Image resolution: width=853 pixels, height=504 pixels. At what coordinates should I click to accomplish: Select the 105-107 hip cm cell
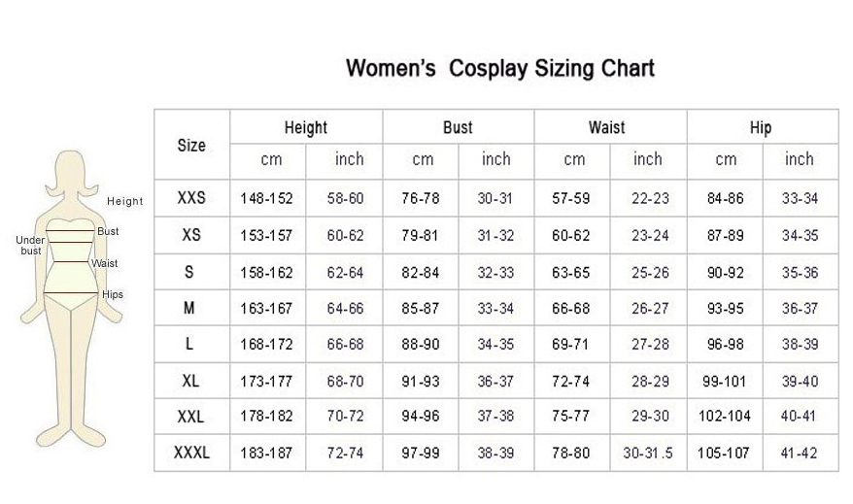[x=725, y=453]
